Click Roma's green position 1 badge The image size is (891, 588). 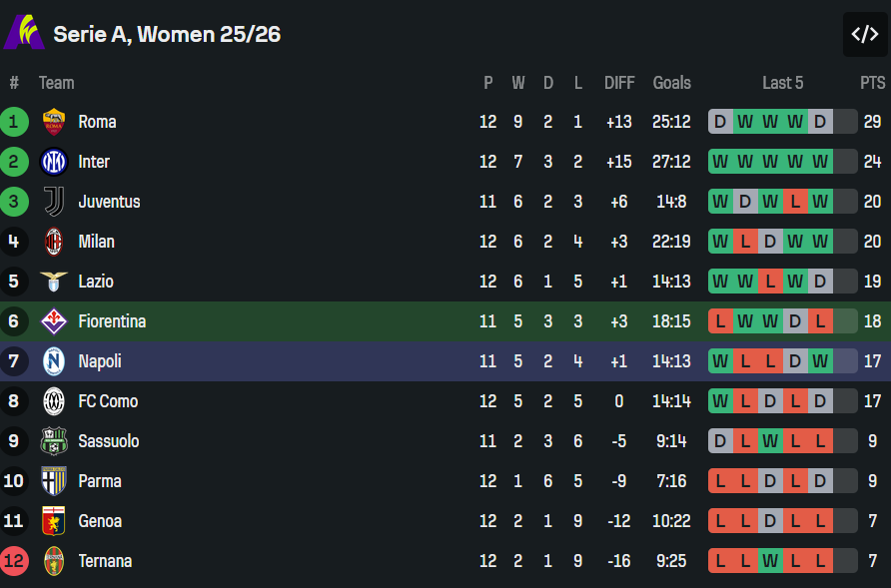pyautogui.click(x=14, y=122)
